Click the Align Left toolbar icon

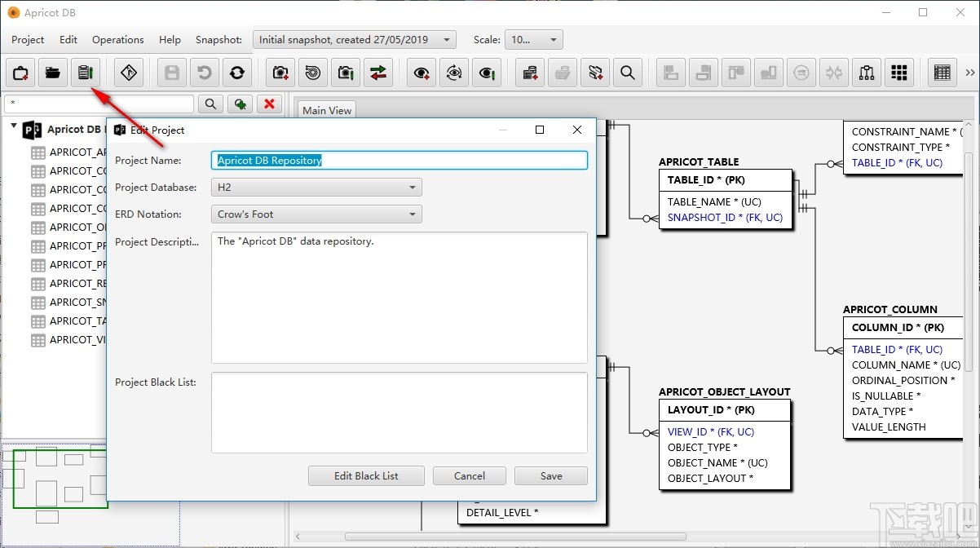(671, 73)
